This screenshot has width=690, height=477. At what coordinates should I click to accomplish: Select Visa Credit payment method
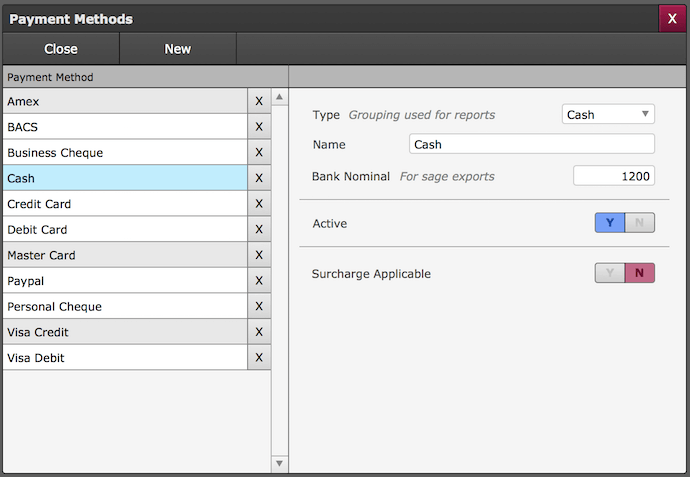coord(125,332)
